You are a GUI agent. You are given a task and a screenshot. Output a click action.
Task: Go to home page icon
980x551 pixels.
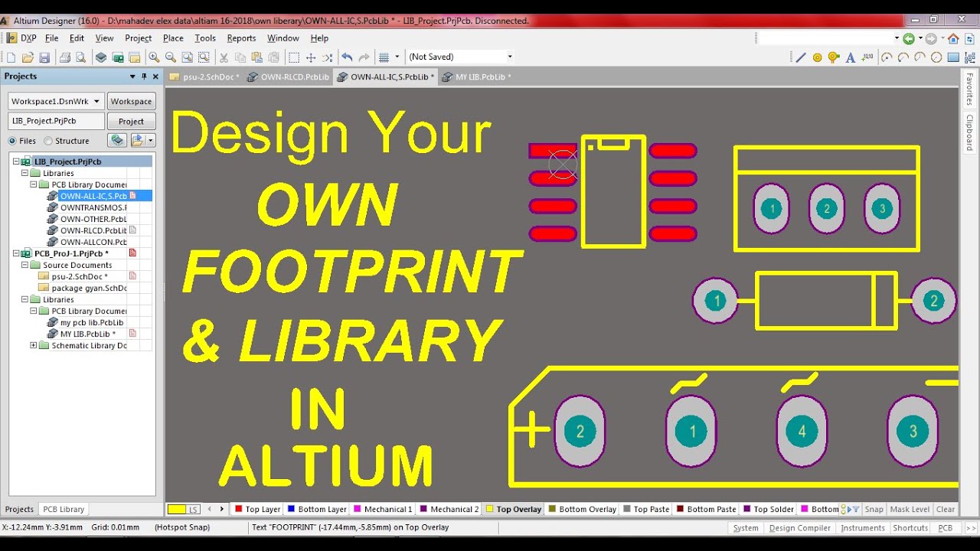tap(953, 38)
